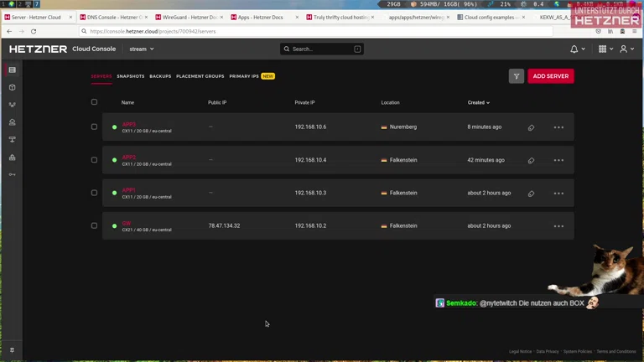Open the System Policies footer link
The height and width of the screenshot is (362, 644).
click(x=578, y=352)
